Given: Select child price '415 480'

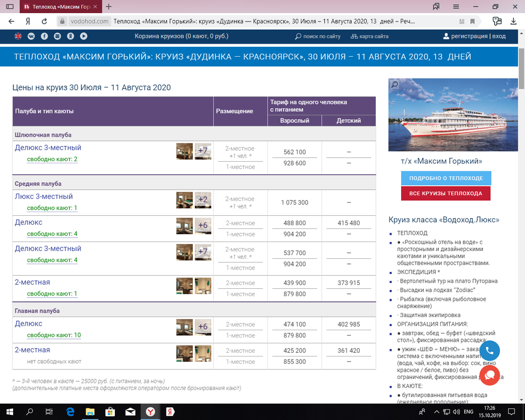Looking at the screenshot, I should click(x=349, y=223).
